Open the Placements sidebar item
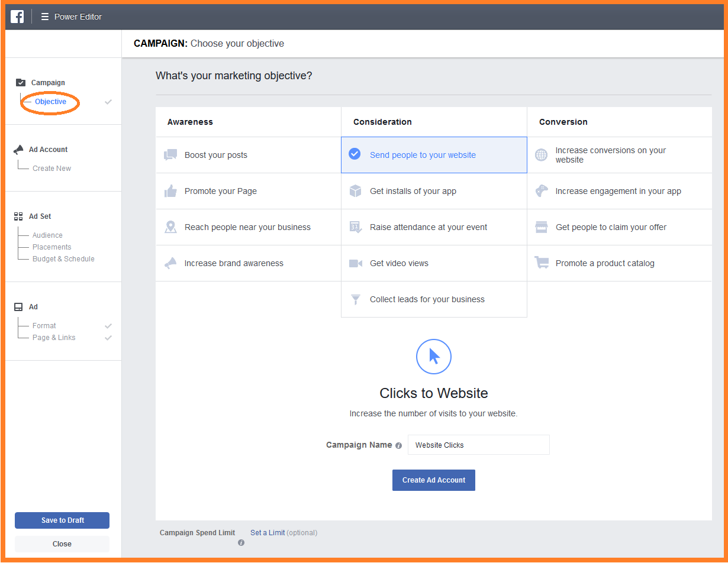 tap(51, 247)
